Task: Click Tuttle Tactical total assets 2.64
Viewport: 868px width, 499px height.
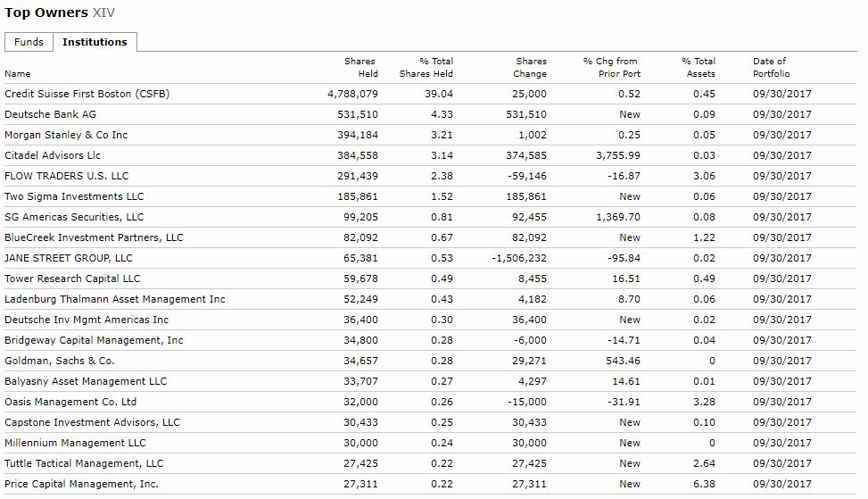Action: click(x=704, y=463)
